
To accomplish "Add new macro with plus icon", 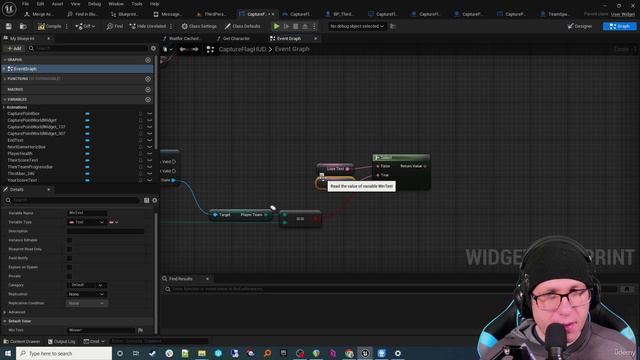I will [148, 89].
